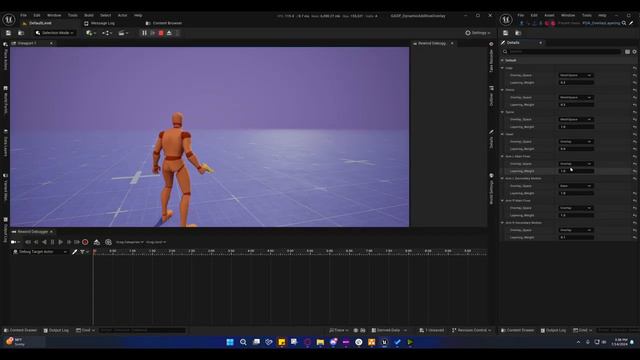Open Output Log in main editor status bar
The image size is (640, 360).
coord(56,330)
